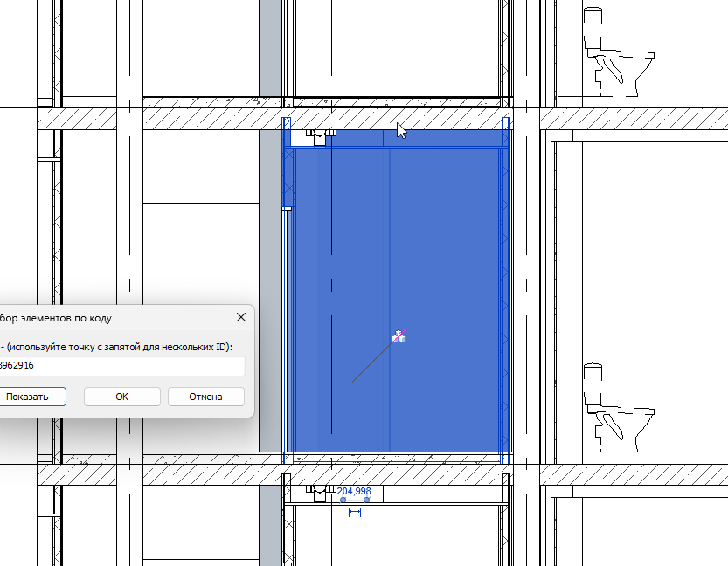Make the temporary dimension permanent via dimension icon
This screenshot has height=566, width=728.
(355, 512)
